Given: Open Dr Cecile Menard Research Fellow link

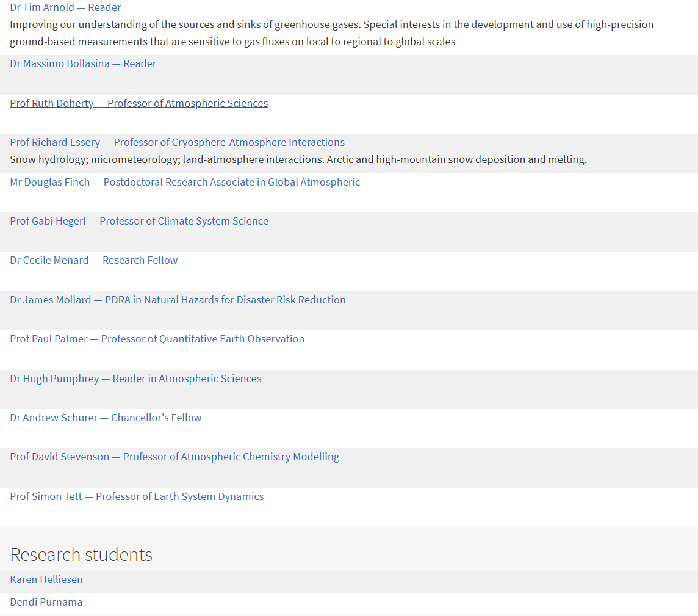Looking at the screenshot, I should 94,261.
